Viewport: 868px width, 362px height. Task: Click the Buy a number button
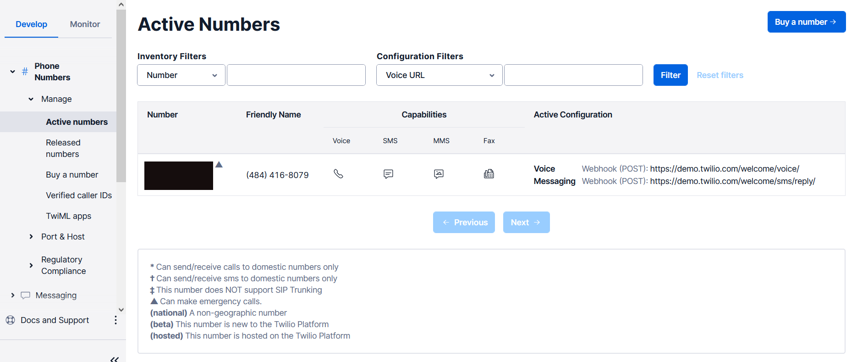[x=806, y=22]
